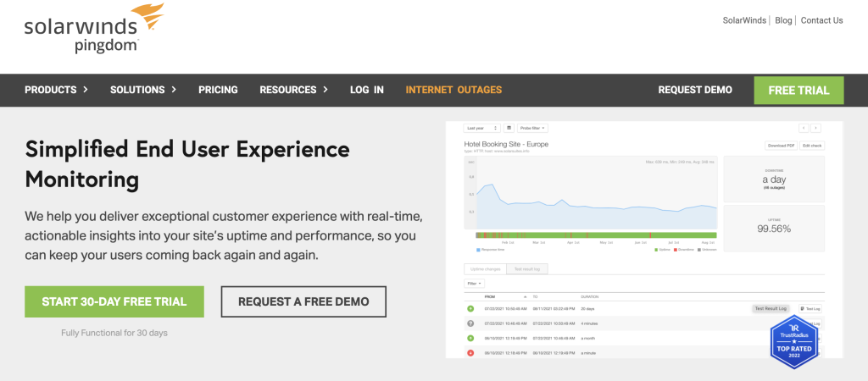Start the 30-day free trial
868x381 pixels.
[114, 301]
